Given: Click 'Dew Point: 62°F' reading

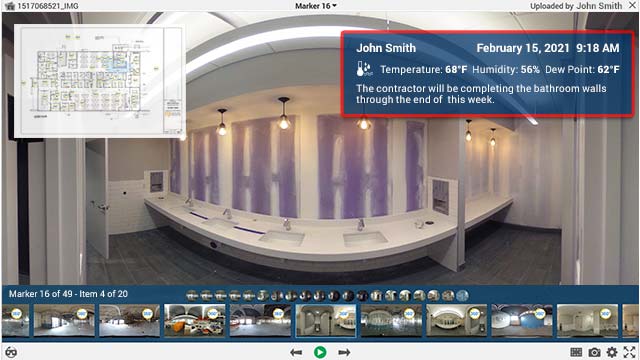Looking at the screenshot, I should pos(582,69).
